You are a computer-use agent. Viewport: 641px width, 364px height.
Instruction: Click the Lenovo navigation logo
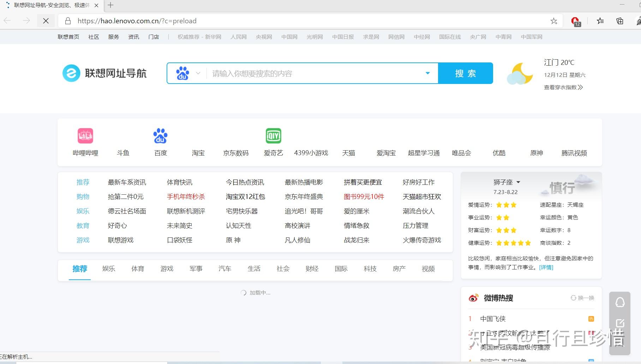coord(104,73)
